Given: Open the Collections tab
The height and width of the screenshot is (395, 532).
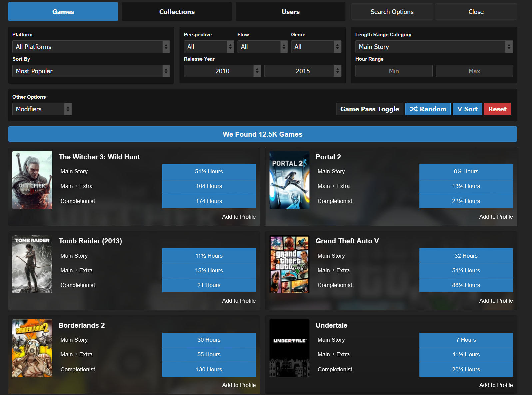Looking at the screenshot, I should [x=177, y=12].
